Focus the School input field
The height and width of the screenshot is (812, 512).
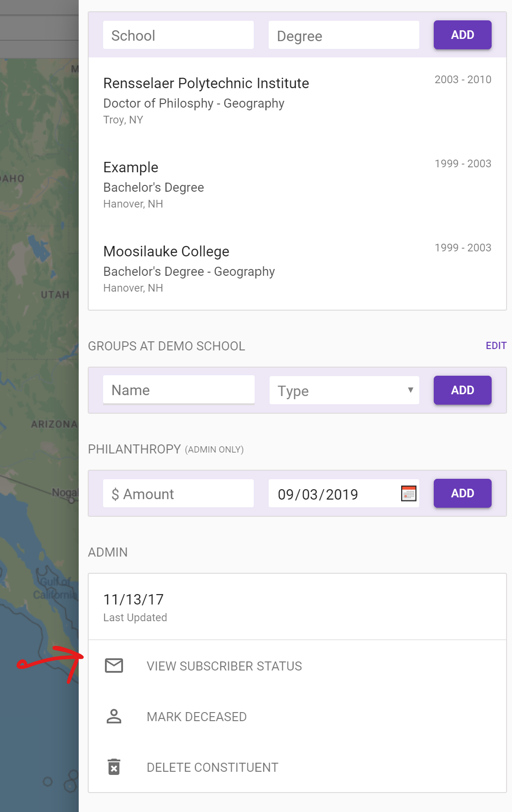(178, 35)
